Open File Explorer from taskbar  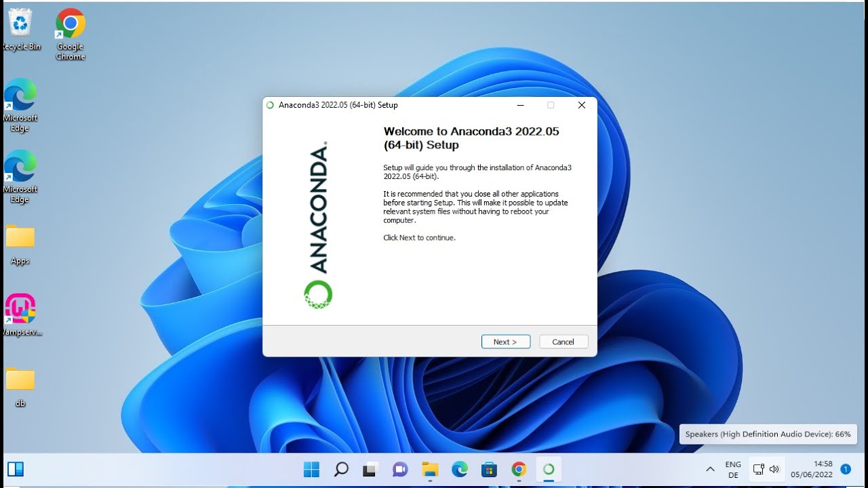tap(430, 469)
